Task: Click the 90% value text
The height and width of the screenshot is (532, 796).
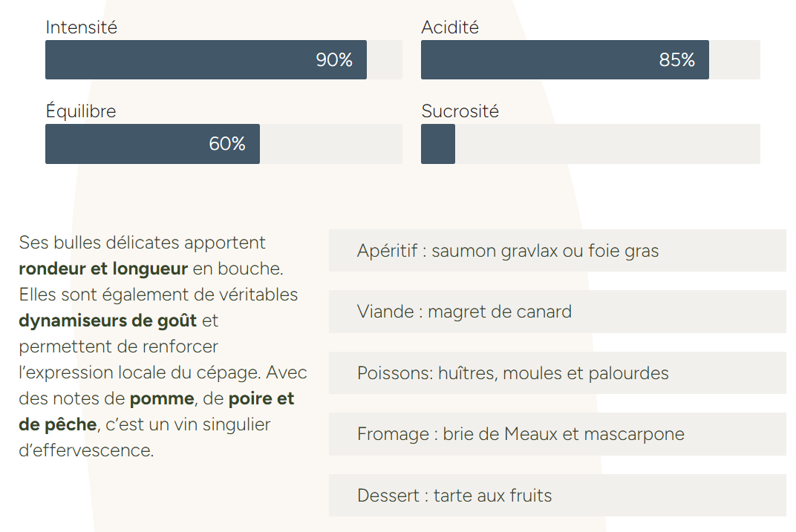Action: [x=334, y=60]
